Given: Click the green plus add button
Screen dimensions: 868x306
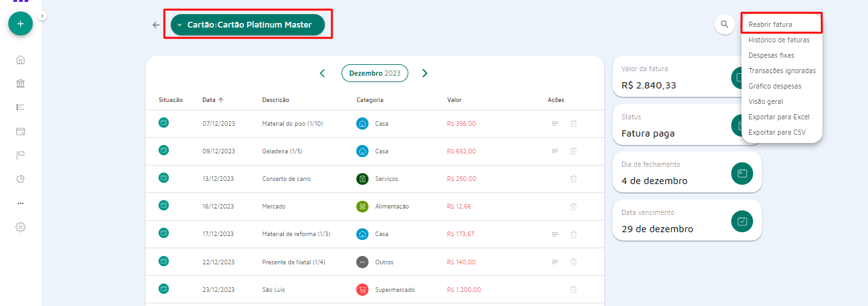Looking at the screenshot, I should (21, 24).
